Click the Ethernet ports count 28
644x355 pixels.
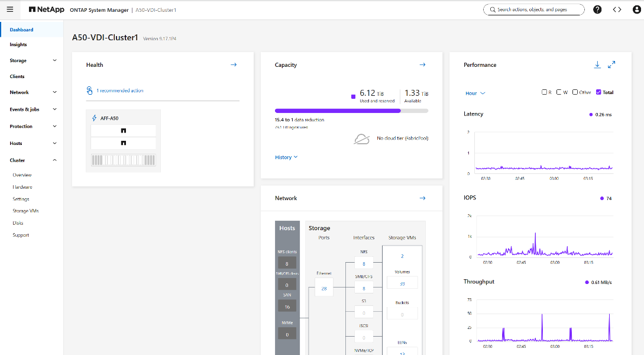[x=324, y=289]
